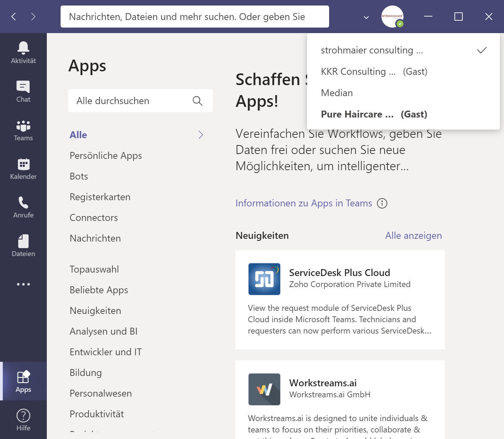Open the ServiceDesk Plus Cloud app icon

point(264,279)
